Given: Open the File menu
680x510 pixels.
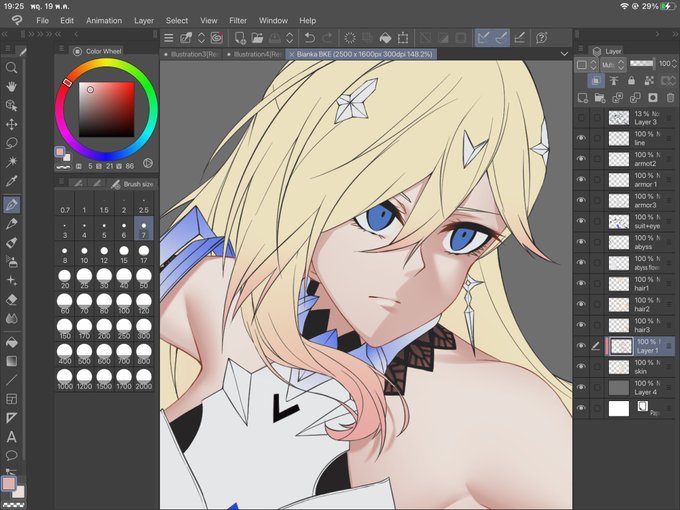Looking at the screenshot, I should pos(42,20).
